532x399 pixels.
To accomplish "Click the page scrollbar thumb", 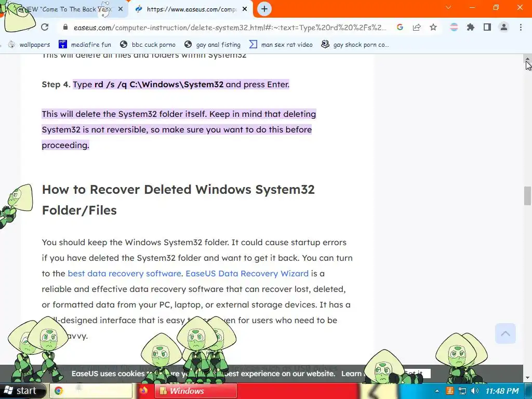I will pyautogui.click(x=527, y=196).
